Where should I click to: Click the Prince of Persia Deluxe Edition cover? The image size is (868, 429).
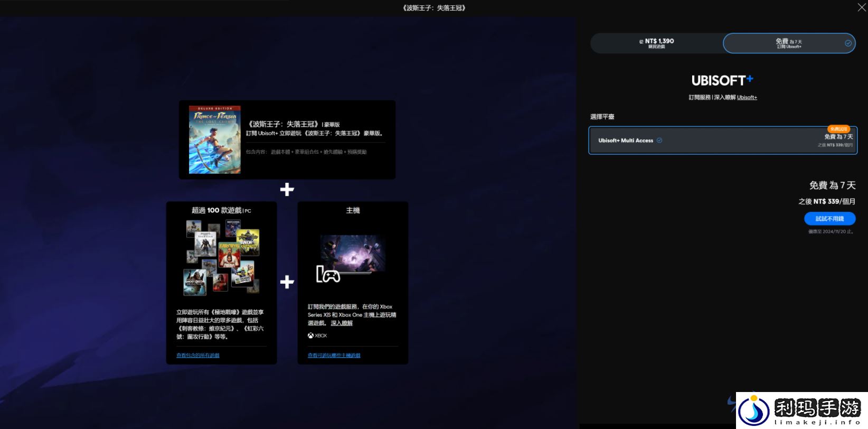click(x=215, y=139)
